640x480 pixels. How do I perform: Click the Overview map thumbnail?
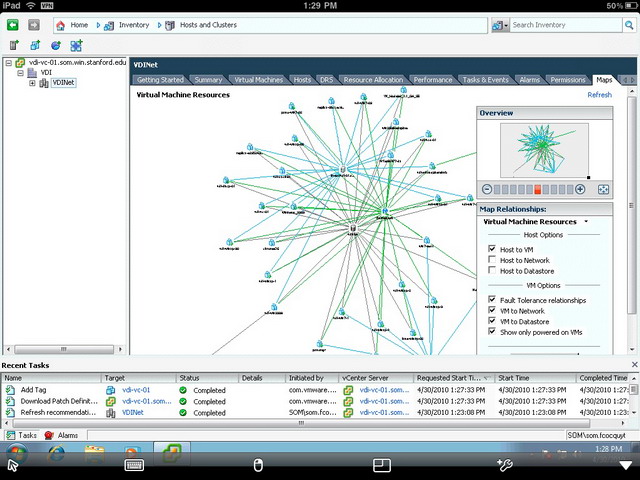pos(544,150)
